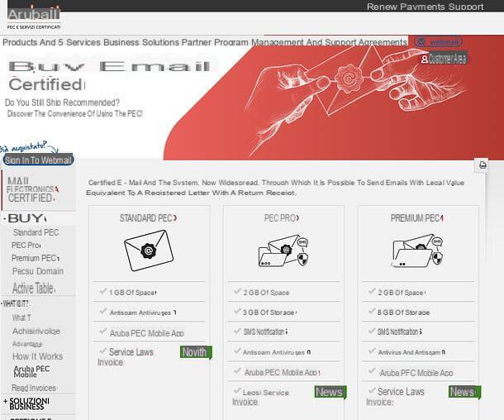Click the Premium PEC envelopes icon

tap(417, 251)
